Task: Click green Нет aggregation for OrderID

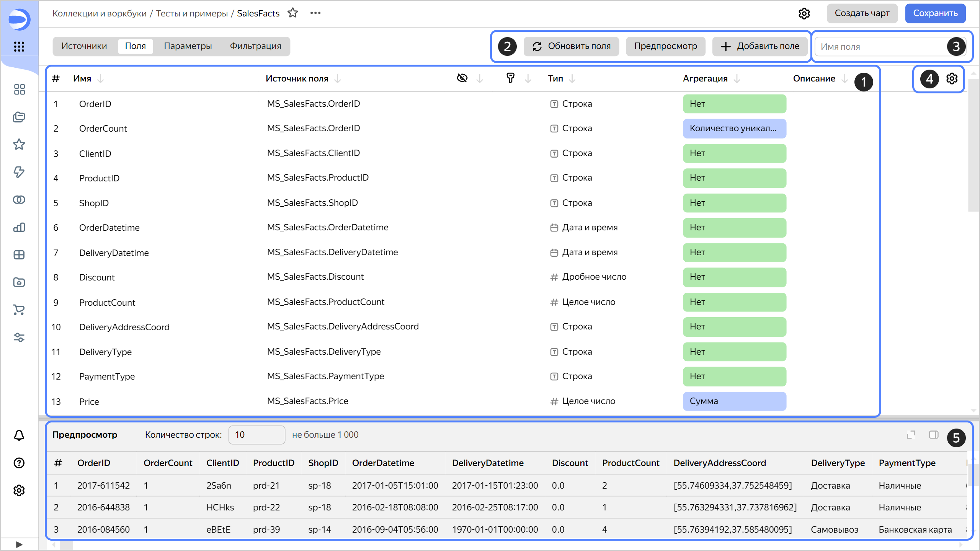Action: pyautogui.click(x=734, y=104)
